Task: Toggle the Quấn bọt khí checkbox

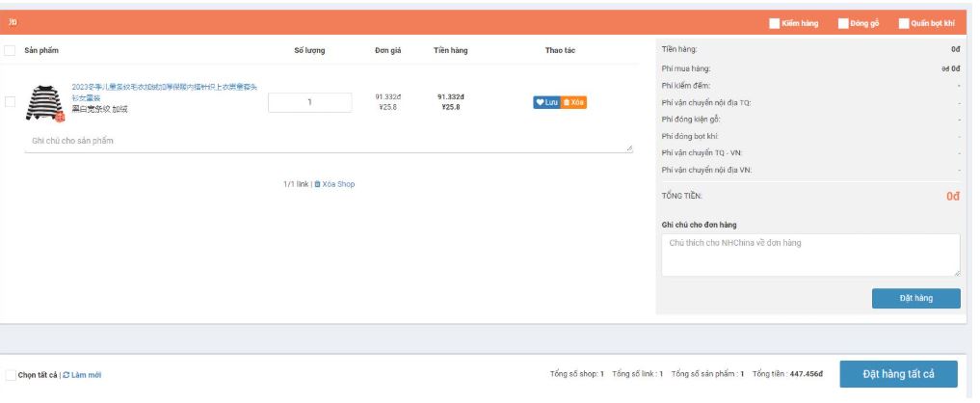Action: [904, 23]
